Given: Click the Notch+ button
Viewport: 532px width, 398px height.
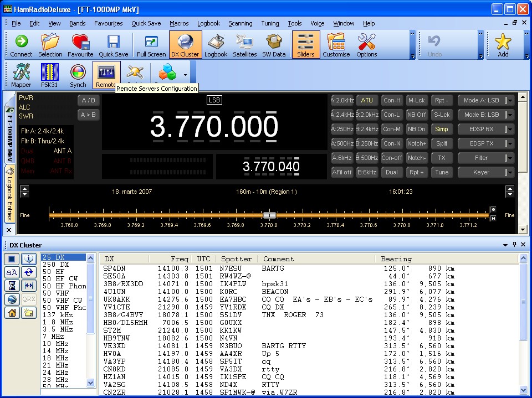Looking at the screenshot, I should coord(417,143).
